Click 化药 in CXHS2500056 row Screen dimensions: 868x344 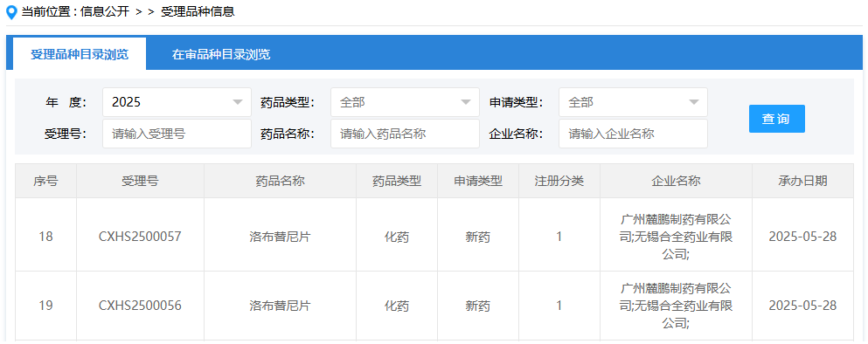point(397,306)
